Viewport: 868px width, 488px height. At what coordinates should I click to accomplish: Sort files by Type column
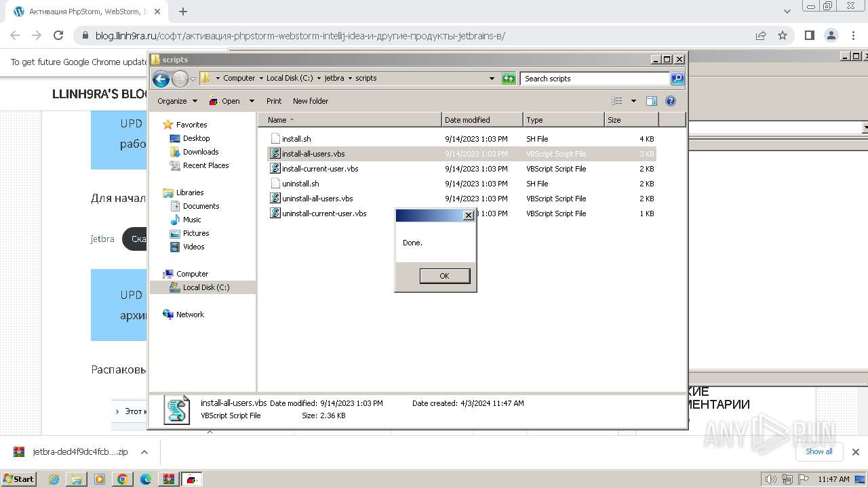(x=564, y=120)
